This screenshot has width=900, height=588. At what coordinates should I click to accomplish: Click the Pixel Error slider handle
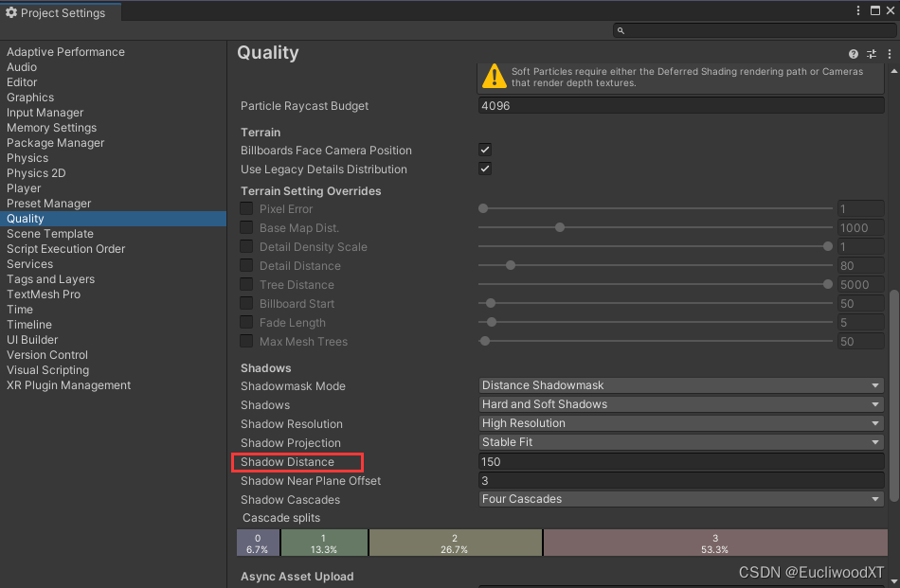[483, 208]
